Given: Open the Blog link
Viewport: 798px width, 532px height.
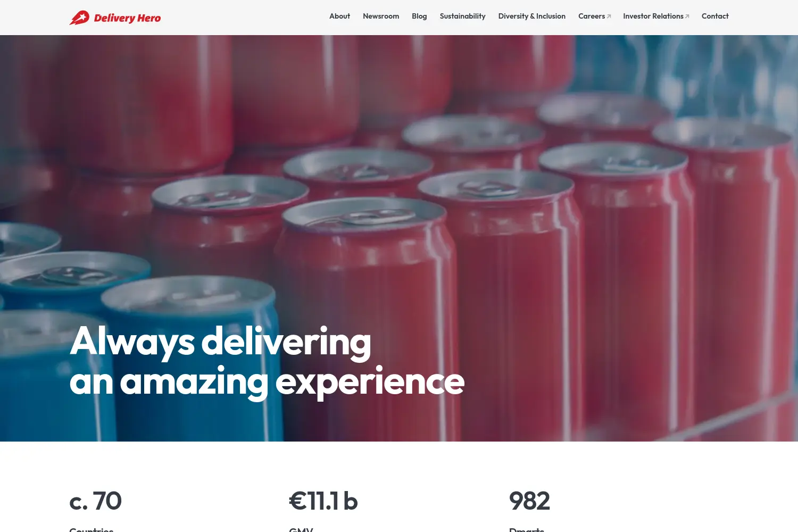Looking at the screenshot, I should click(x=419, y=16).
